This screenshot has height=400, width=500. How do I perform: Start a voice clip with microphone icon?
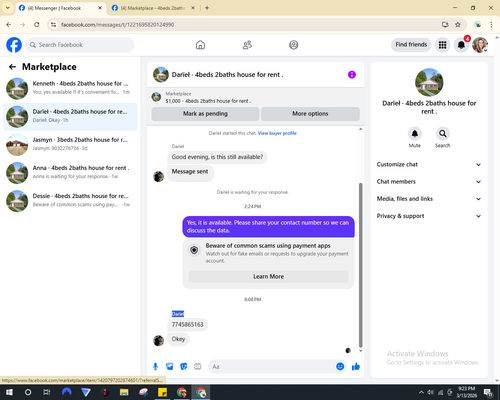pos(155,367)
